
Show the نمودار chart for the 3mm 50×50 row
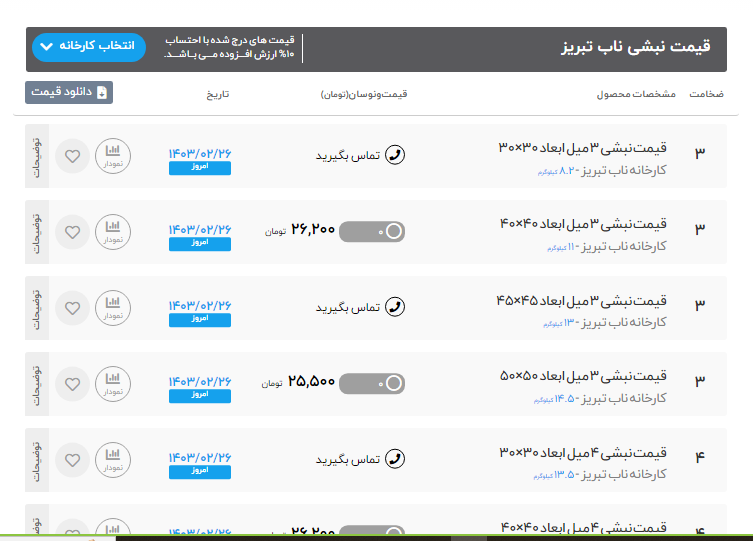coord(113,383)
